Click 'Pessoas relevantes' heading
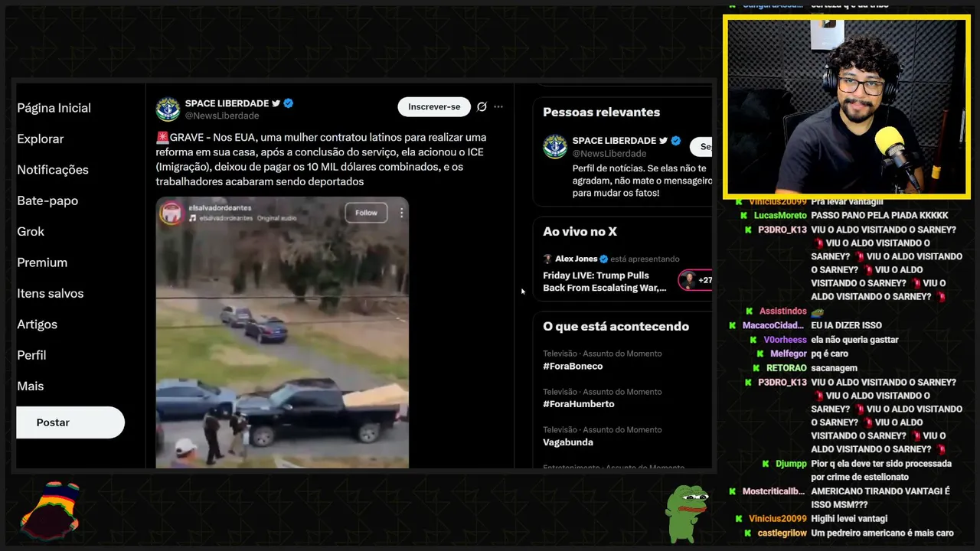Screen dimensions: 980x551 [601, 112]
